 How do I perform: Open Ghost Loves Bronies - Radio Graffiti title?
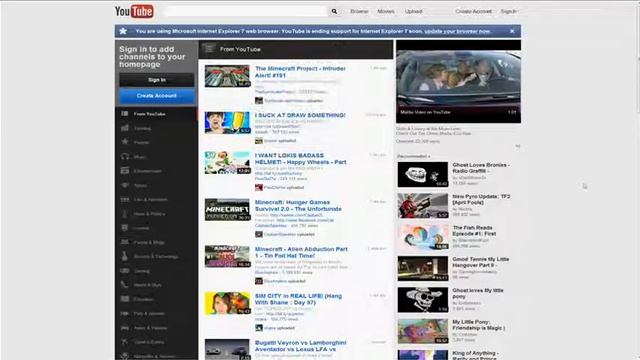(x=481, y=168)
